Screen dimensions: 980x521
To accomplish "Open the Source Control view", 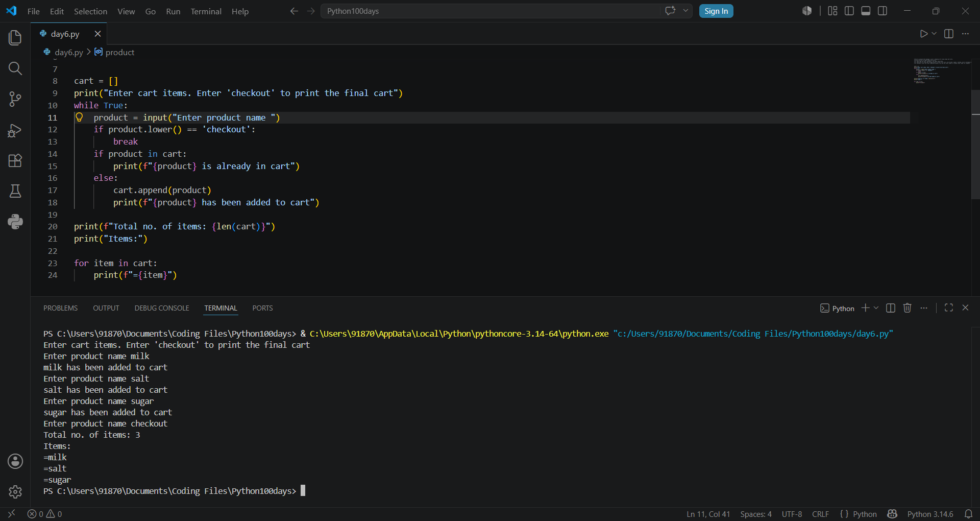I will [x=15, y=99].
